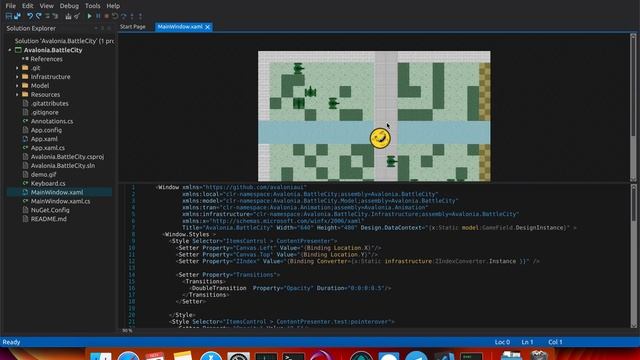Open Safari from the dock
The height and width of the screenshot is (360, 640).
tap(128, 356)
